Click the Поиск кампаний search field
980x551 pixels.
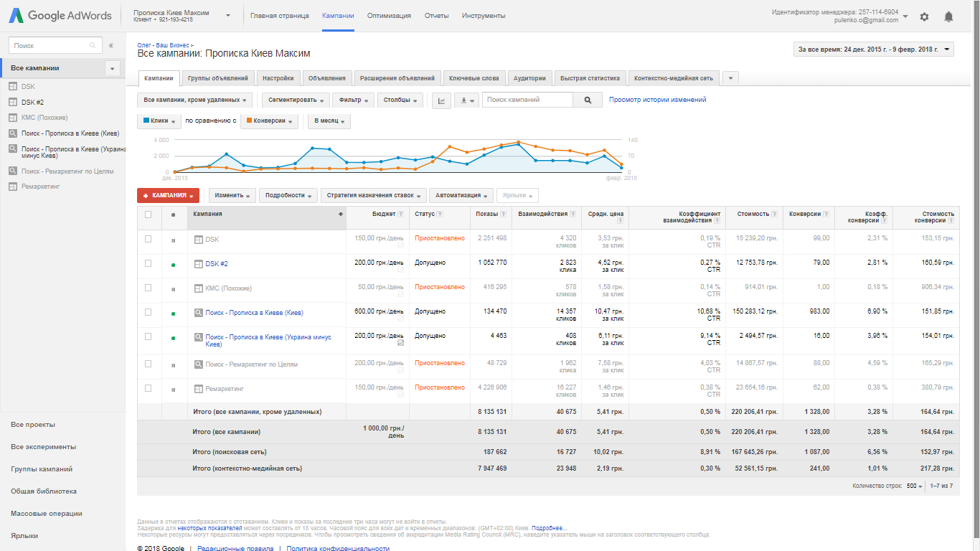[527, 100]
